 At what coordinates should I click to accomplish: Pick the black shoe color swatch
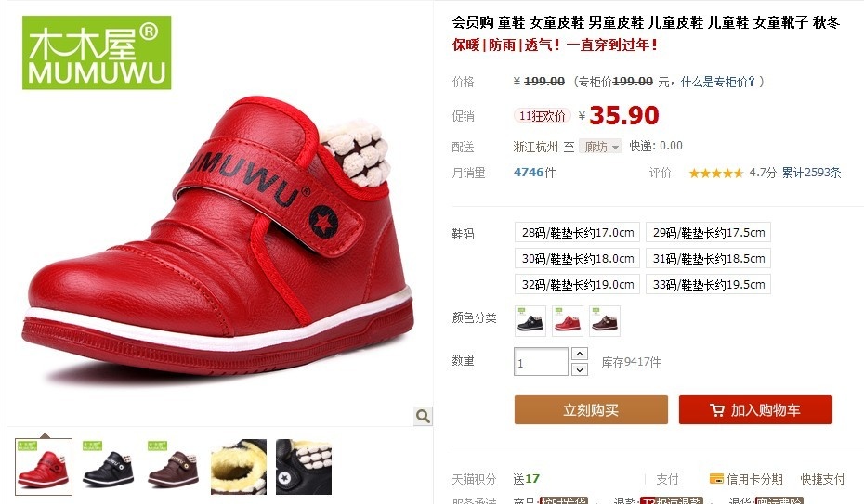pos(530,321)
